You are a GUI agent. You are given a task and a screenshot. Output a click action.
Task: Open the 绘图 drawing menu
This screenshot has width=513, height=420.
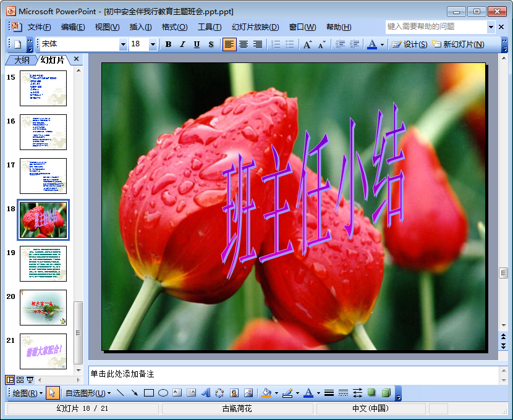(27, 393)
